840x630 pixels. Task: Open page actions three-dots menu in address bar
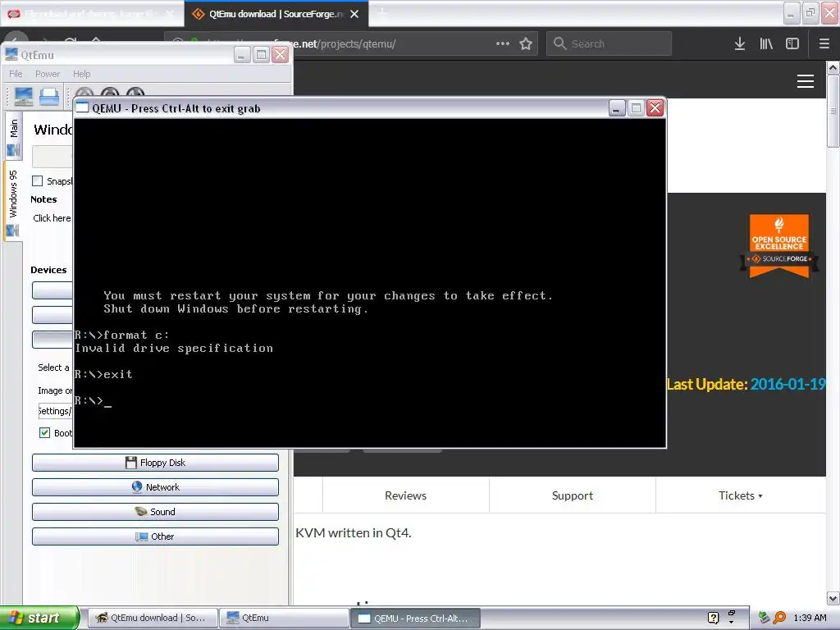point(503,43)
